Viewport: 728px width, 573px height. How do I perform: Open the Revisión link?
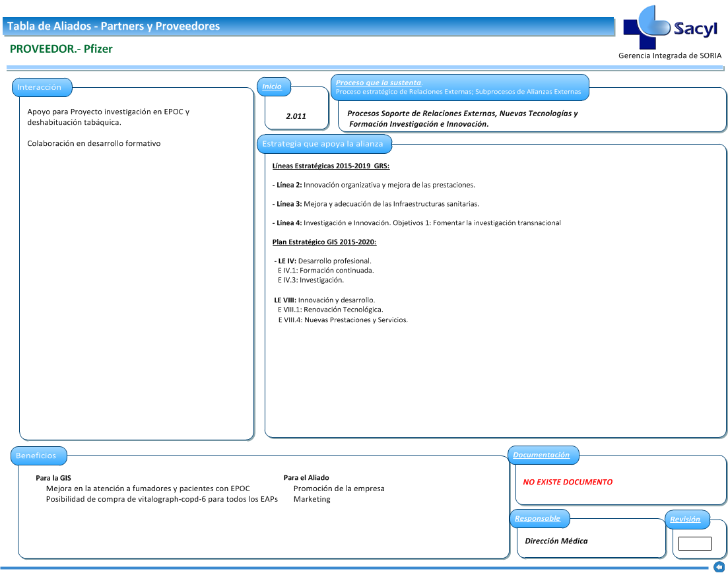click(685, 519)
